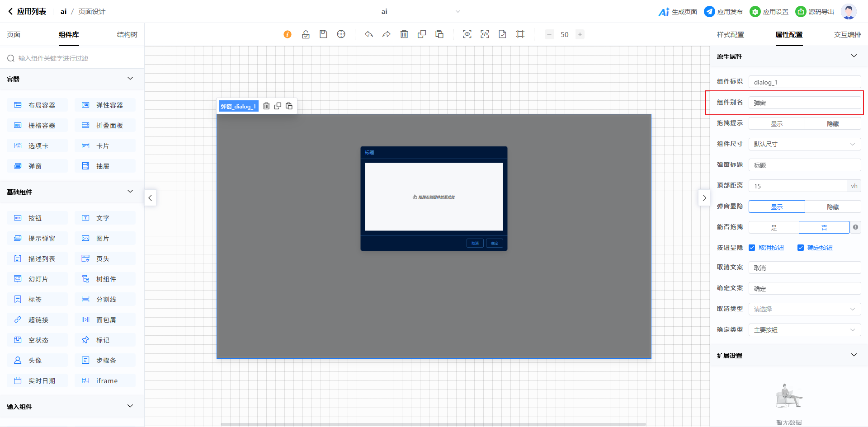Uncheck the 确定按钮 checkbox
The height and width of the screenshot is (427, 868).
click(x=801, y=248)
